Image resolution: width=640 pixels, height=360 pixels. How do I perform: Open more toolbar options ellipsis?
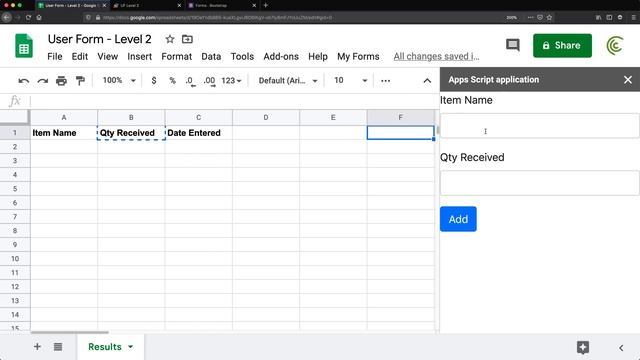(385, 81)
